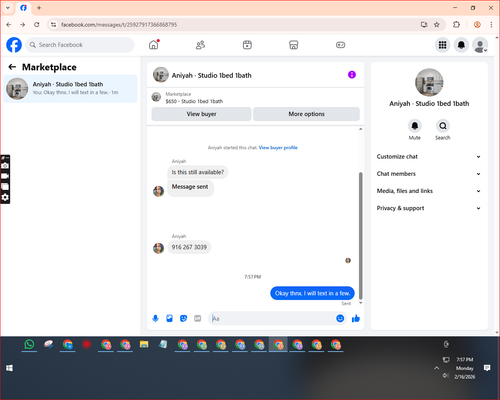Click the View buyer button
Image resolution: width=500 pixels, height=400 pixels.
point(201,114)
